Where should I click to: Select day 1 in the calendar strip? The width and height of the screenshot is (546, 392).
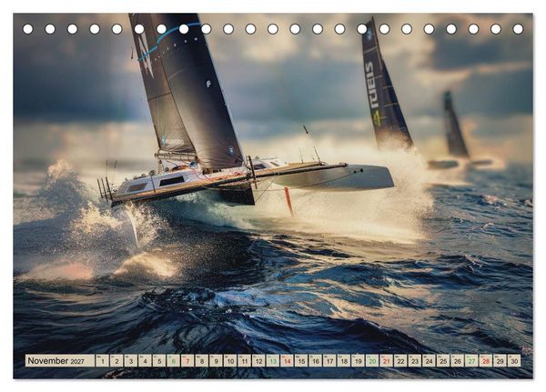102,361
